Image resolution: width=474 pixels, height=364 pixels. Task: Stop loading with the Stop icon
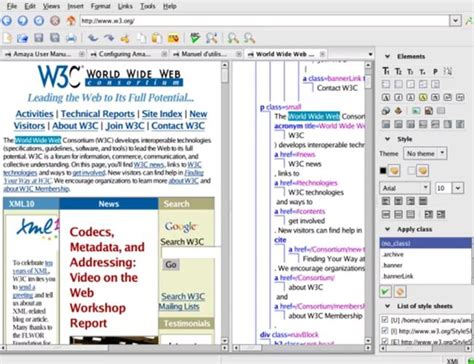tap(55, 21)
